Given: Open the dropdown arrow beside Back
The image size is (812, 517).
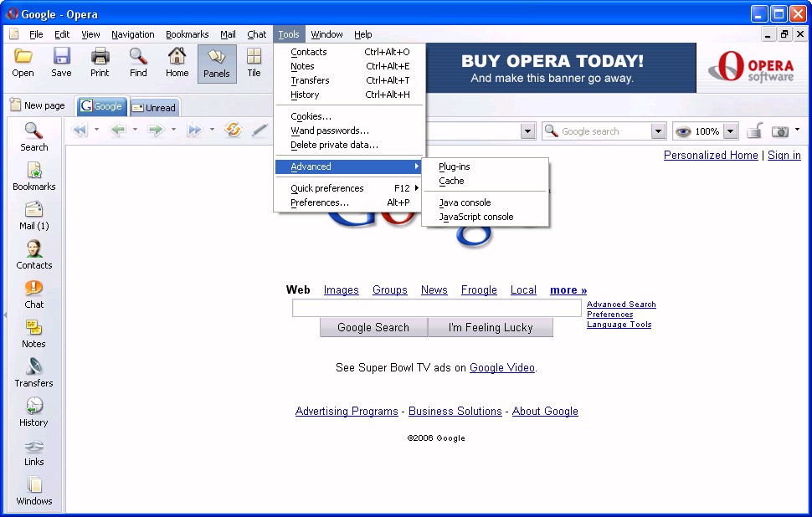Looking at the screenshot, I should (135, 130).
